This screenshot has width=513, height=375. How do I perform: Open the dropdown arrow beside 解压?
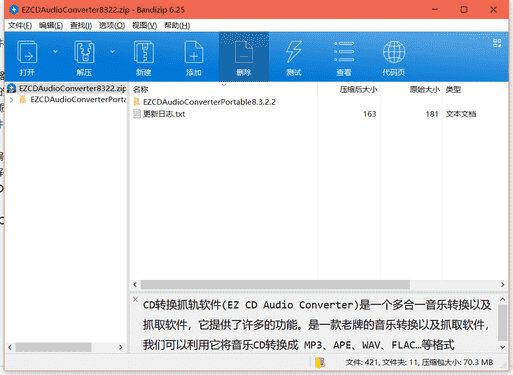[112, 52]
